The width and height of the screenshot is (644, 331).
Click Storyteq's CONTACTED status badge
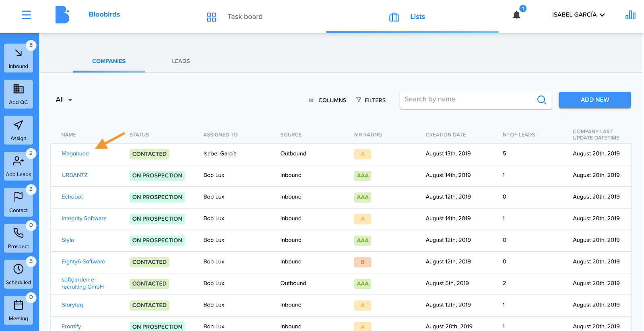pyautogui.click(x=149, y=305)
